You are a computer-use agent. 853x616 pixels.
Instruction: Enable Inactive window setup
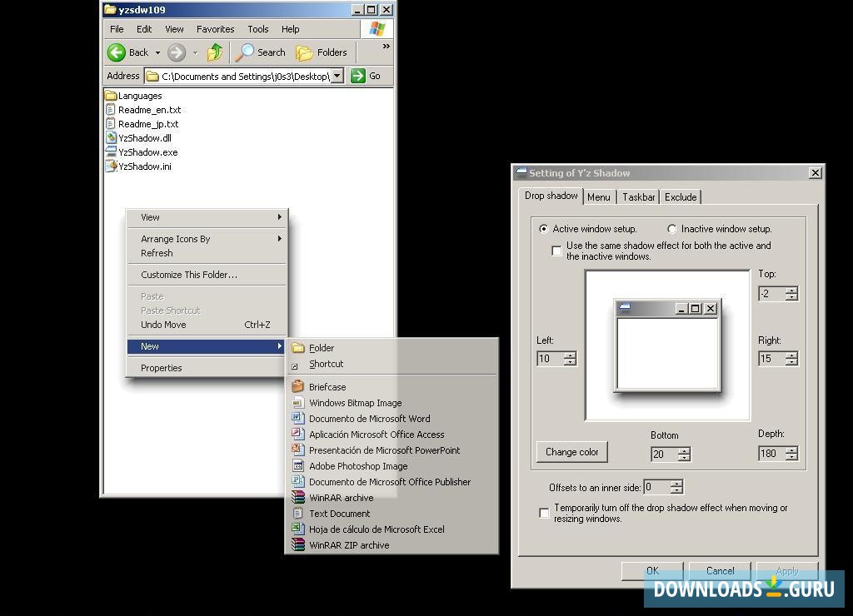point(672,228)
